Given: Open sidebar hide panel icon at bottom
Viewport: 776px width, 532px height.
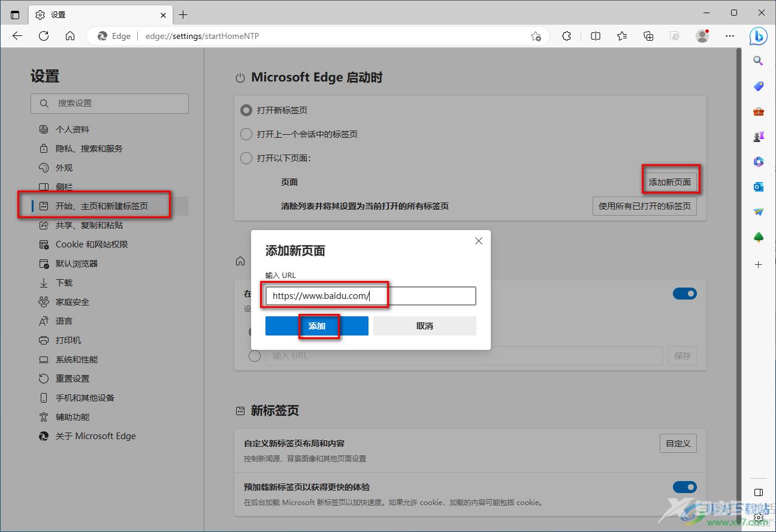Looking at the screenshot, I should 758,492.
